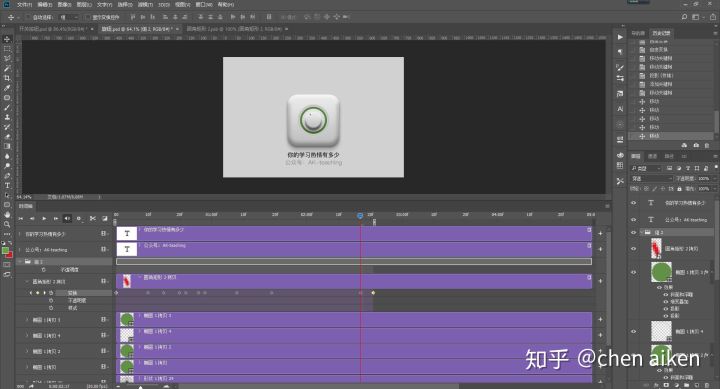Toggle the transform keyframe stopwatch
720x389 pixels.
[51, 293]
